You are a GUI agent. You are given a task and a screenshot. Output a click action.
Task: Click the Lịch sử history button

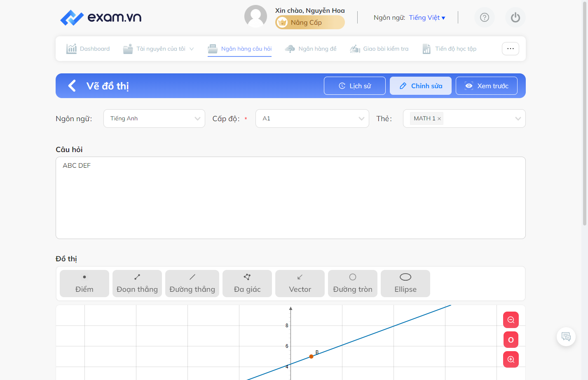click(x=355, y=86)
